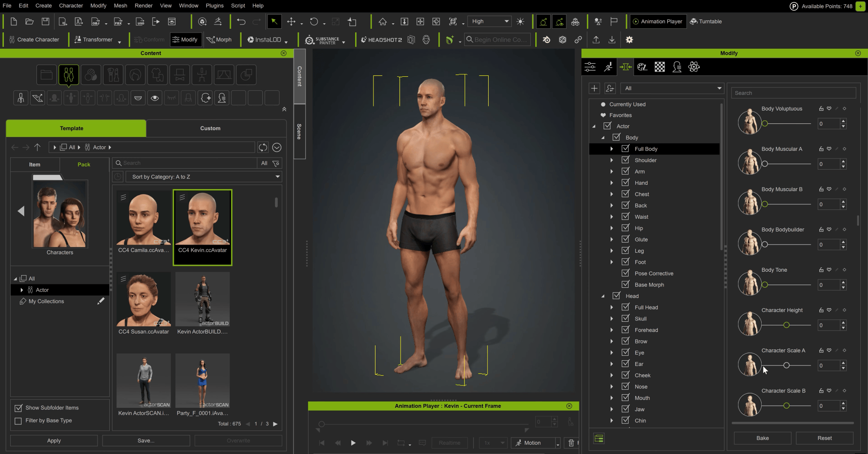Lock the Body Voluptuous morph slider

pyautogui.click(x=821, y=109)
